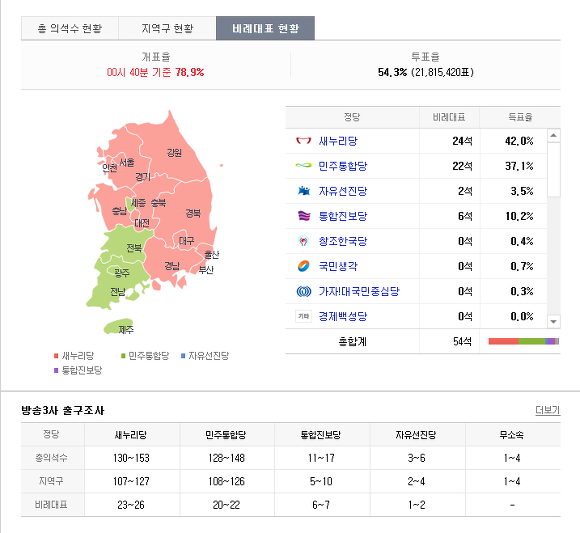Image resolution: width=580 pixels, height=533 pixels.
Task: Click the 128~148 exit poll cell
Action: click(x=226, y=458)
